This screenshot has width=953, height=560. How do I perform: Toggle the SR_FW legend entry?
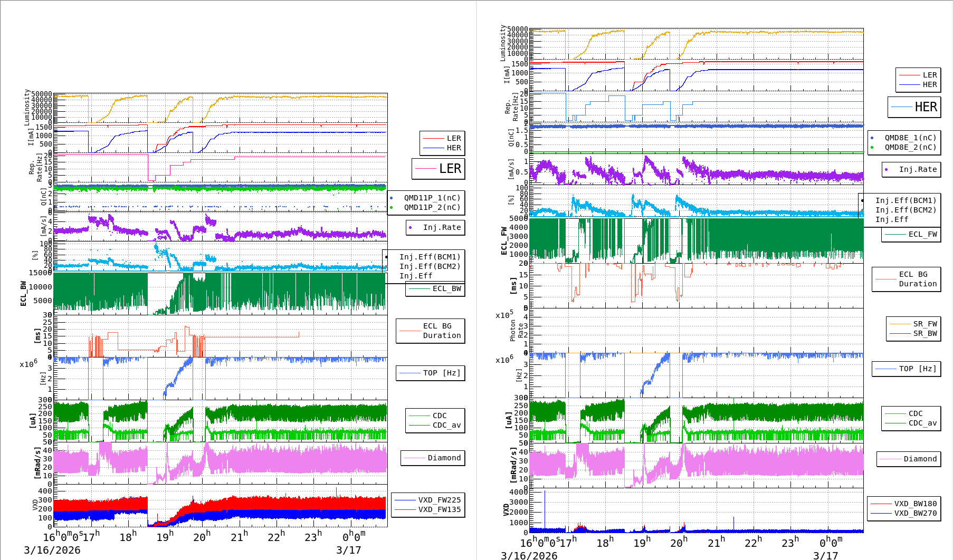(913, 324)
